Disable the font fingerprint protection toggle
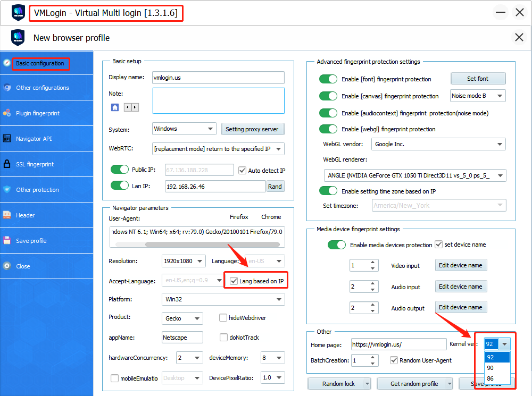532x396 pixels. 328,79
